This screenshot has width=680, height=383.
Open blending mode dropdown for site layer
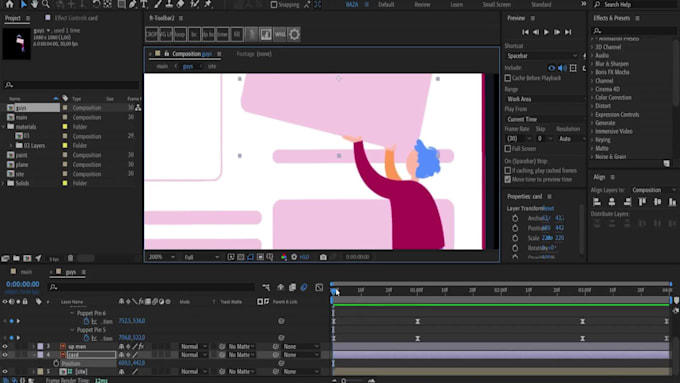coord(193,371)
